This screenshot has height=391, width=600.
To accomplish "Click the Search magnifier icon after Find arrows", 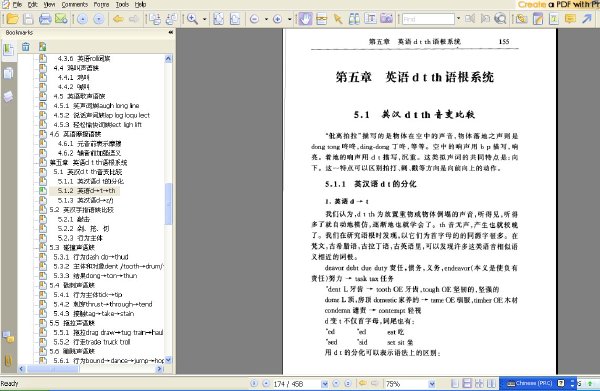I will 501,19.
